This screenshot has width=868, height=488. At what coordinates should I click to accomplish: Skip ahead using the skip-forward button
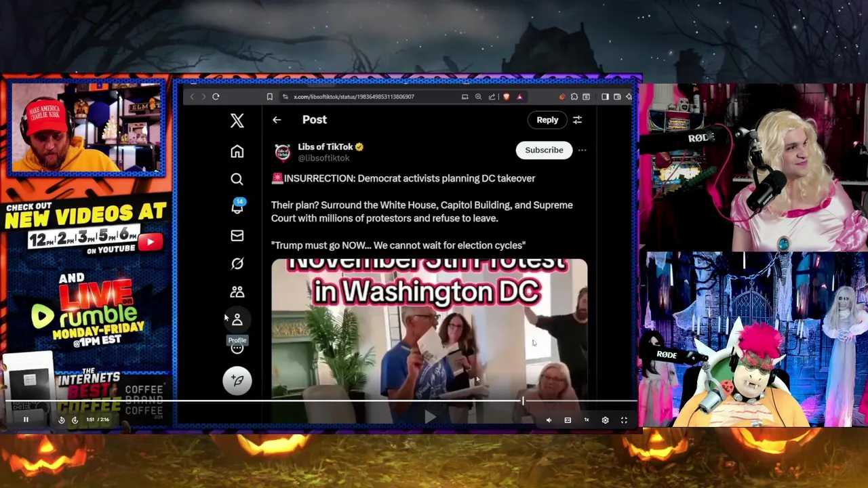pyautogui.click(x=75, y=420)
